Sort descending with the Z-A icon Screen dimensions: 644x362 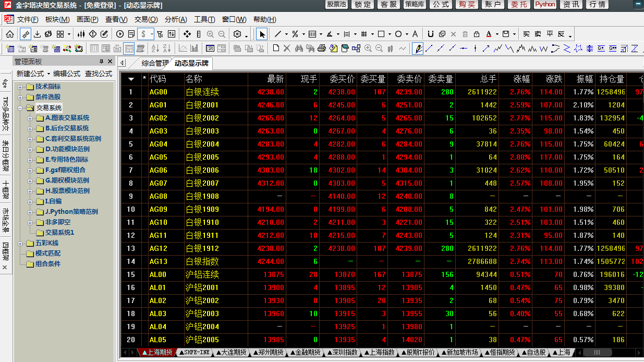[166, 49]
